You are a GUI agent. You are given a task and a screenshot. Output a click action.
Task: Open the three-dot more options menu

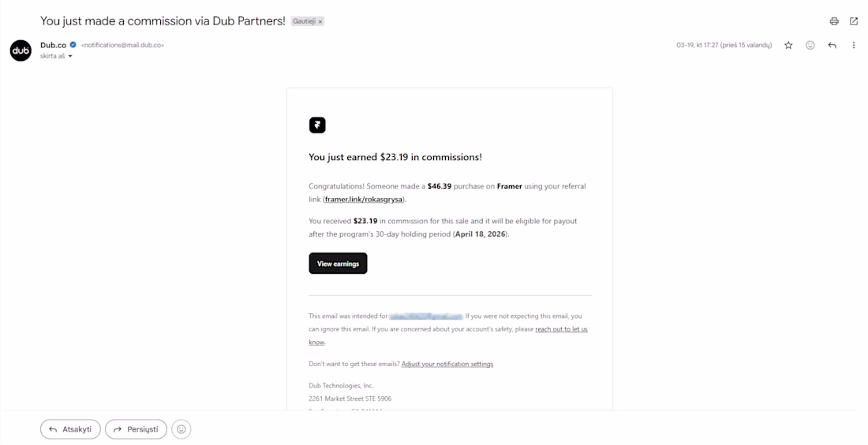tap(854, 46)
